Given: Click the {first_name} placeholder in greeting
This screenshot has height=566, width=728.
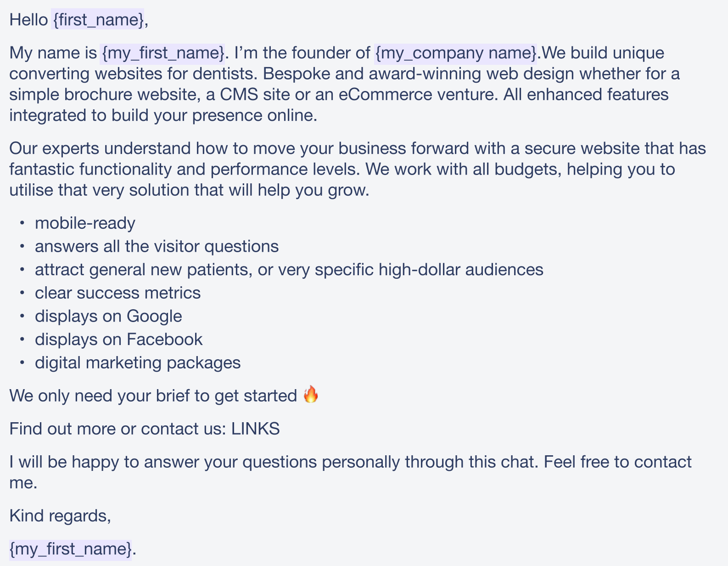Looking at the screenshot, I should tap(97, 20).
